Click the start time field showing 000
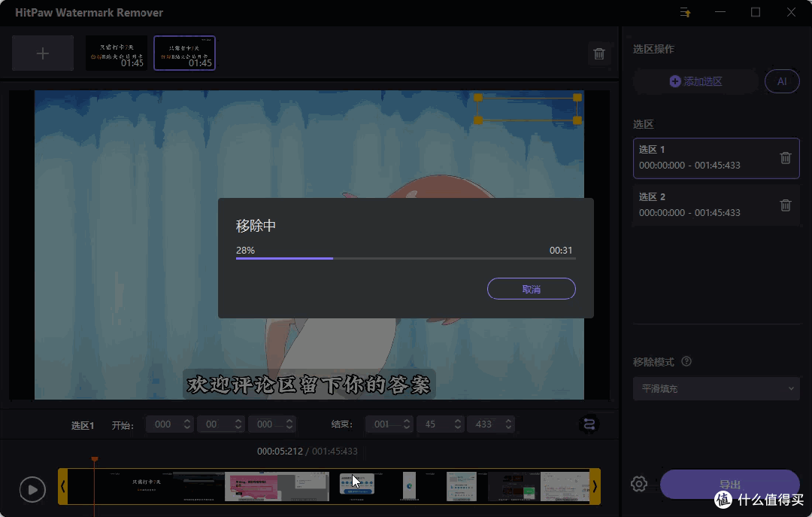The image size is (812, 517). pyautogui.click(x=169, y=424)
